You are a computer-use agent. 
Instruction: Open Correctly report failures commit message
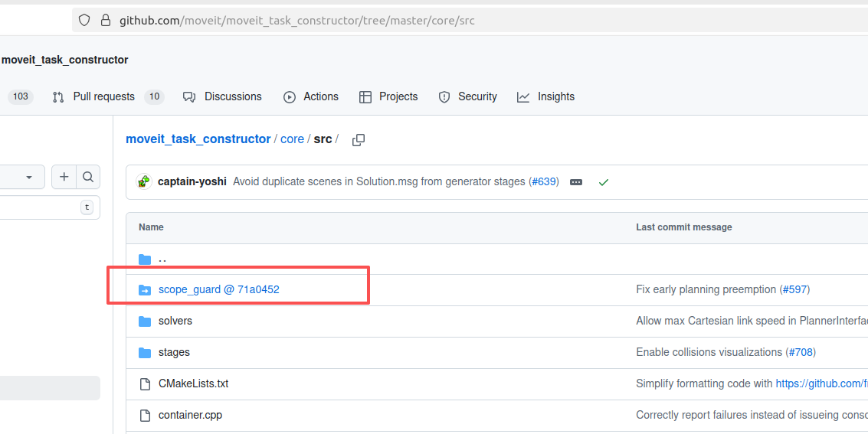click(x=752, y=415)
